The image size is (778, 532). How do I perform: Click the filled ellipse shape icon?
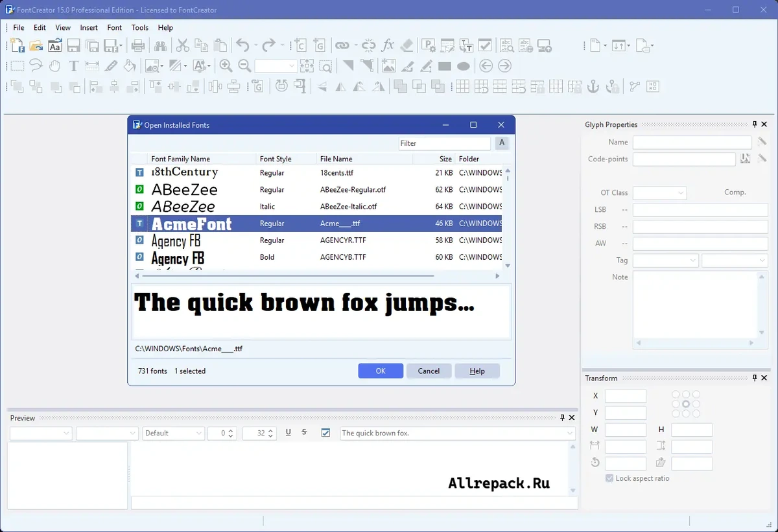(463, 66)
